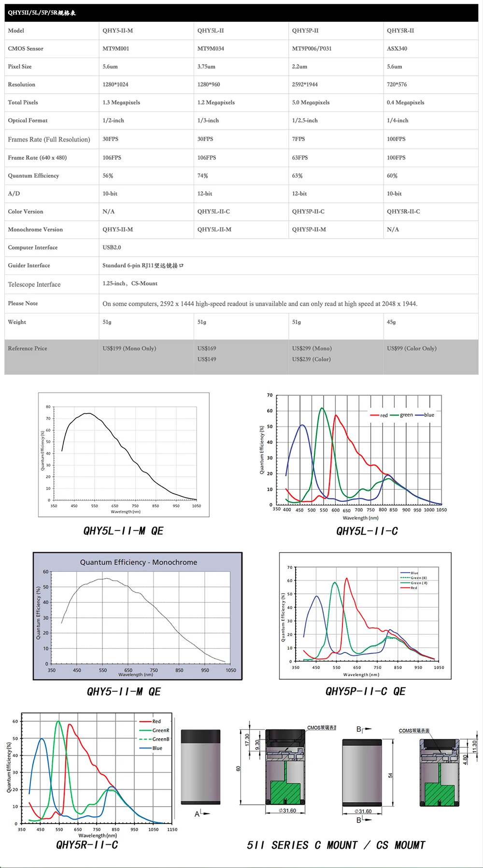483x868 pixels.
Task: Click the Standard 6-pin RJ11 guider value
Action: coord(143,266)
